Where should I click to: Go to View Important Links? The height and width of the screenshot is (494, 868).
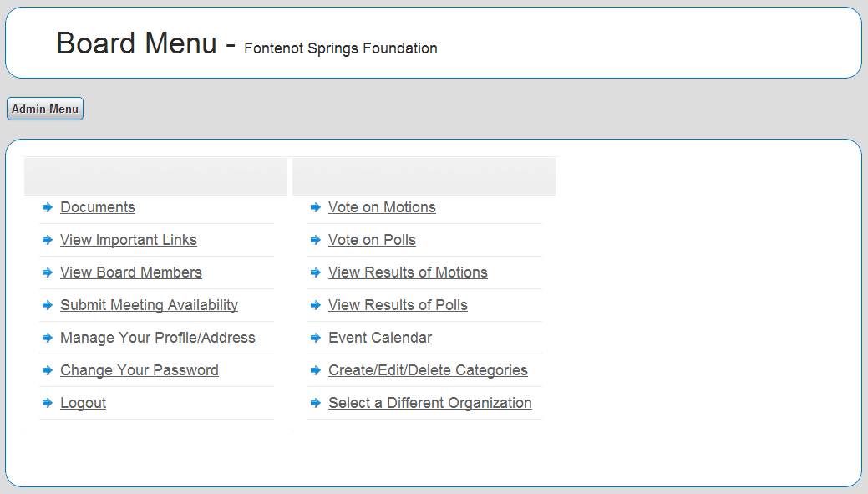coord(129,240)
